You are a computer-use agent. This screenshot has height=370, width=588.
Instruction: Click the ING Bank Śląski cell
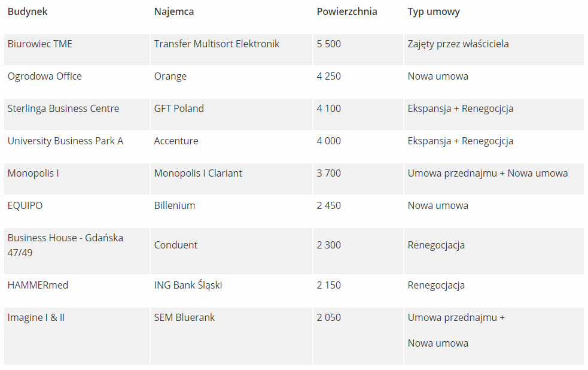pyautogui.click(x=188, y=285)
